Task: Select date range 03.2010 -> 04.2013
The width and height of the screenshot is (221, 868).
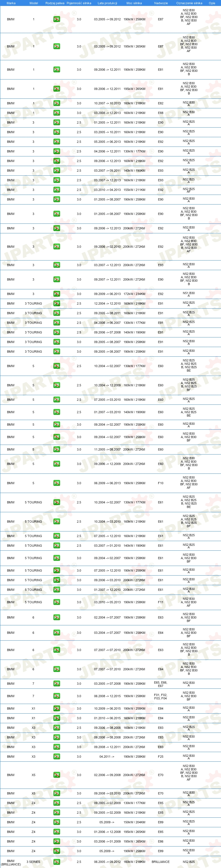Action: tap(107, 190)
